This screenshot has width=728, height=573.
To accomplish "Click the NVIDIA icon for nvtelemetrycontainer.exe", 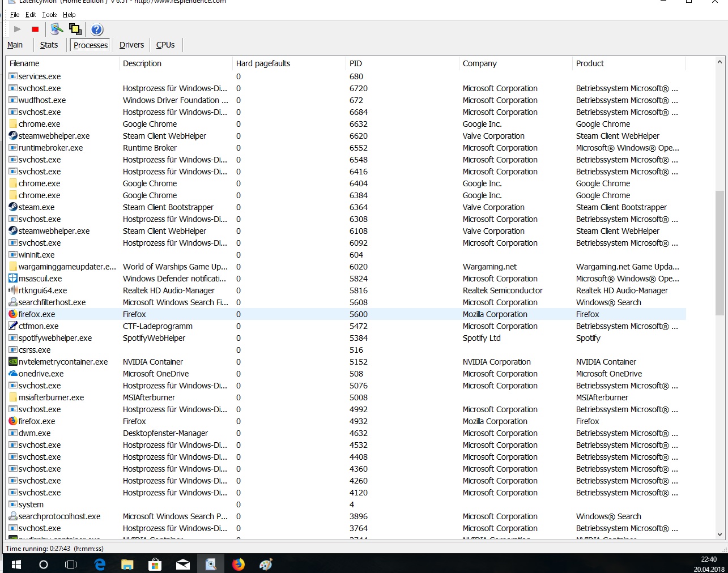I will click(x=13, y=362).
